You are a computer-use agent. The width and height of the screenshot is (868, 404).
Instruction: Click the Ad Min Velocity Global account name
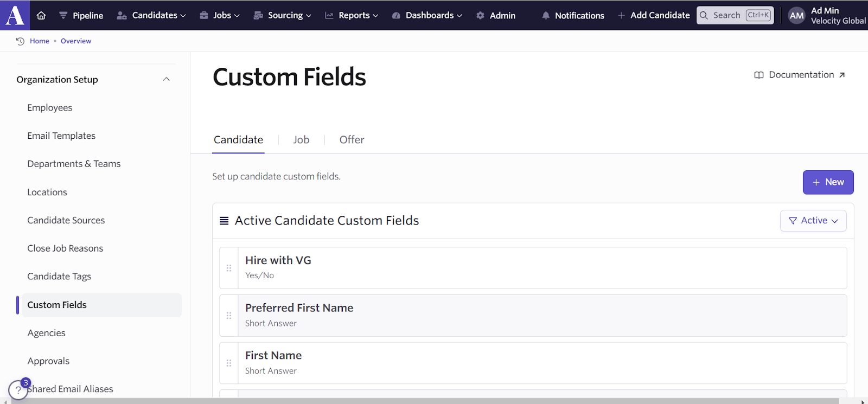coord(838,15)
